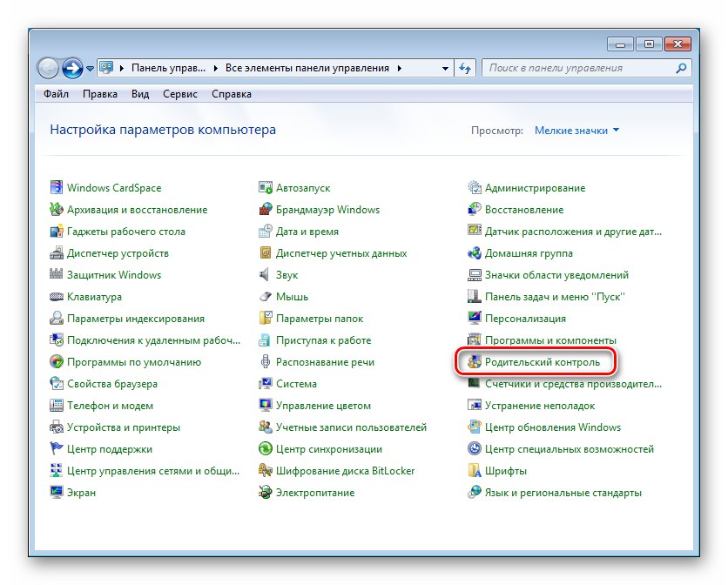Open Параметры папок link

320,318
